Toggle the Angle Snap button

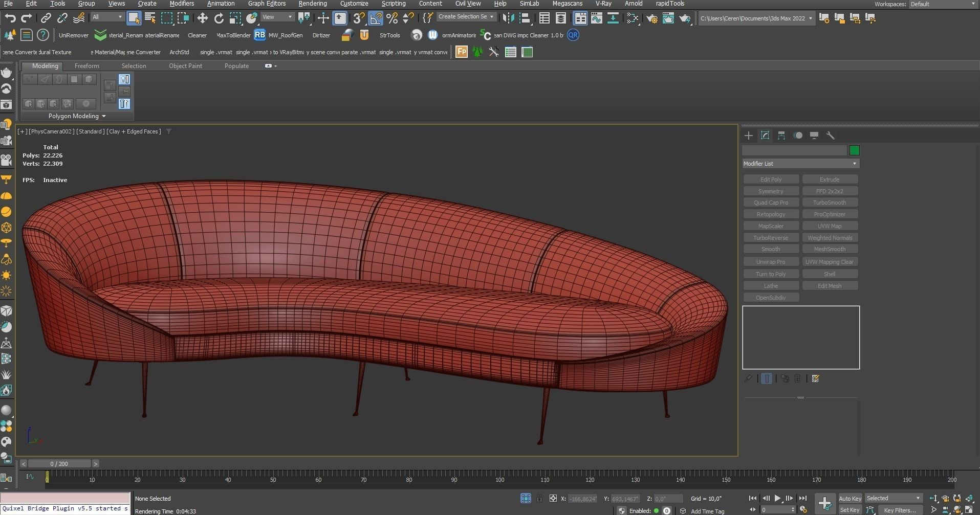(x=376, y=18)
